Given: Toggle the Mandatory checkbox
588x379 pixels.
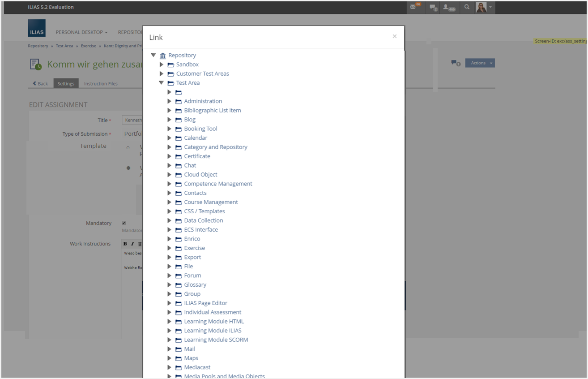Looking at the screenshot, I should click(x=124, y=223).
